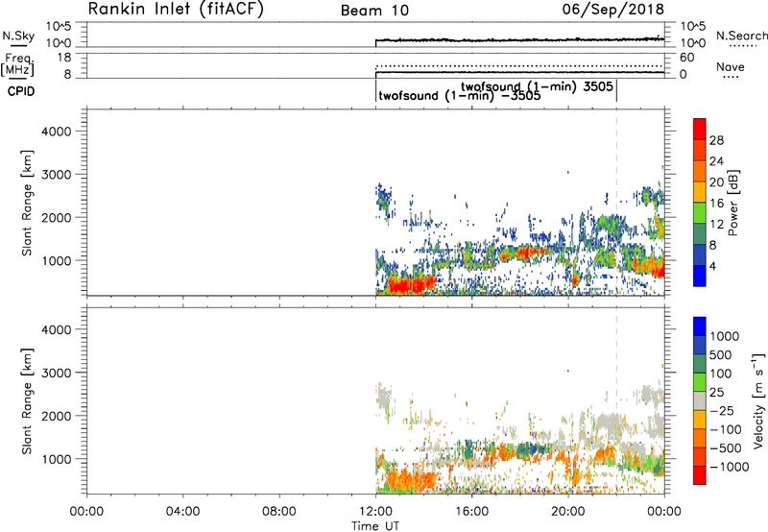Click the red segment of the power colorbar
The image size is (768, 532).
tap(700, 130)
